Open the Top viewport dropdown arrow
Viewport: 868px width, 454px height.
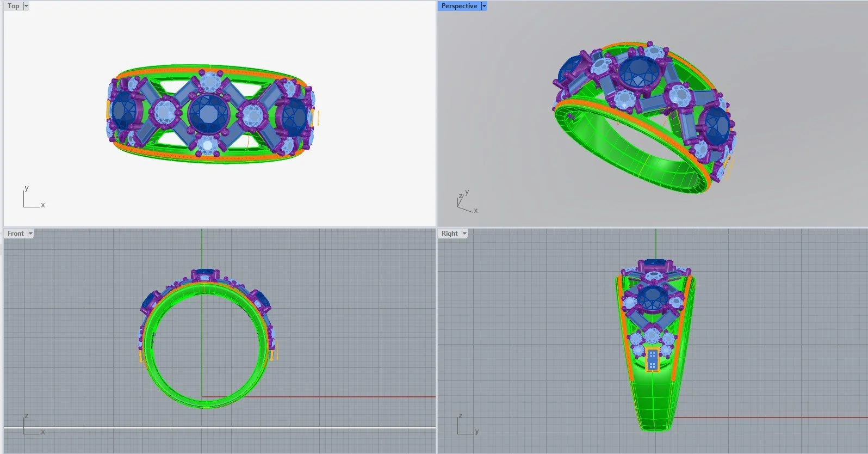click(x=26, y=6)
